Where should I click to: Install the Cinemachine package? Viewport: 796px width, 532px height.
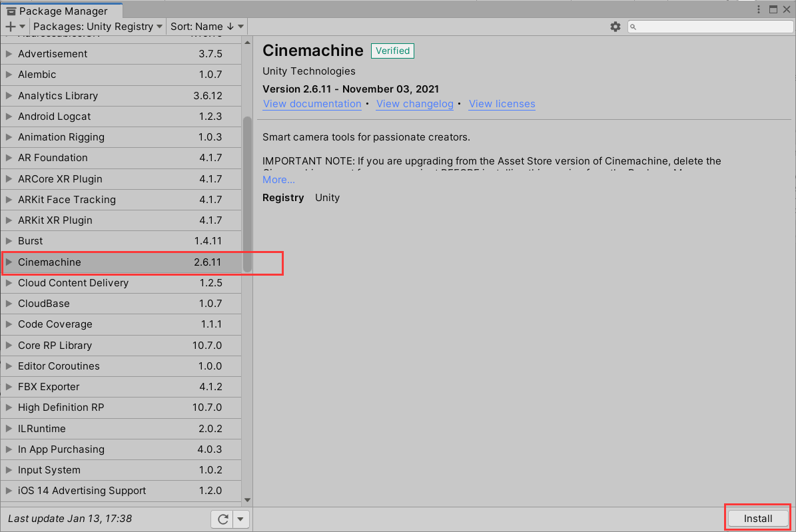(x=758, y=518)
